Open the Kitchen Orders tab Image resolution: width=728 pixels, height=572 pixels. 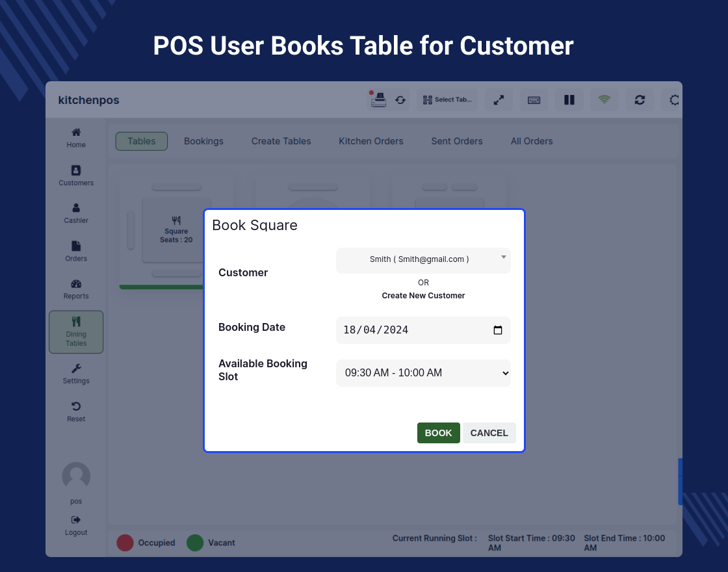tap(370, 141)
